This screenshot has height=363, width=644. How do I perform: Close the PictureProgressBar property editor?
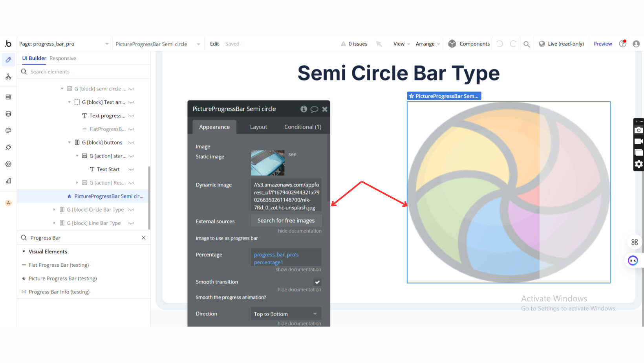click(325, 109)
